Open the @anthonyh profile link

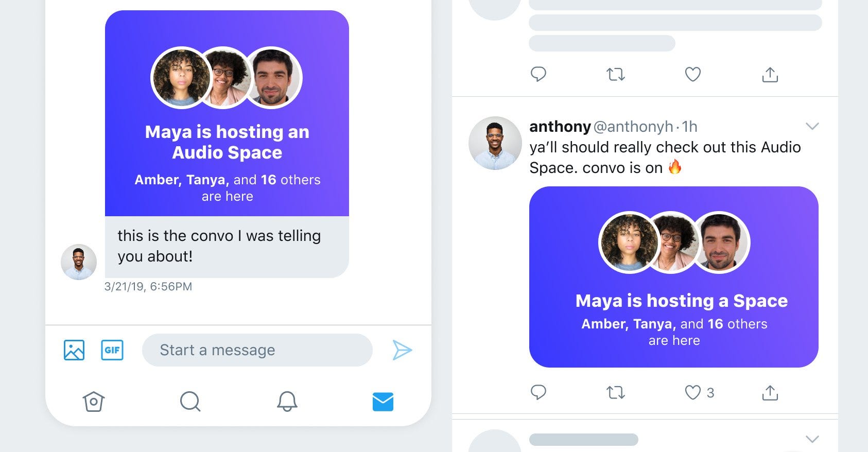[x=633, y=126]
